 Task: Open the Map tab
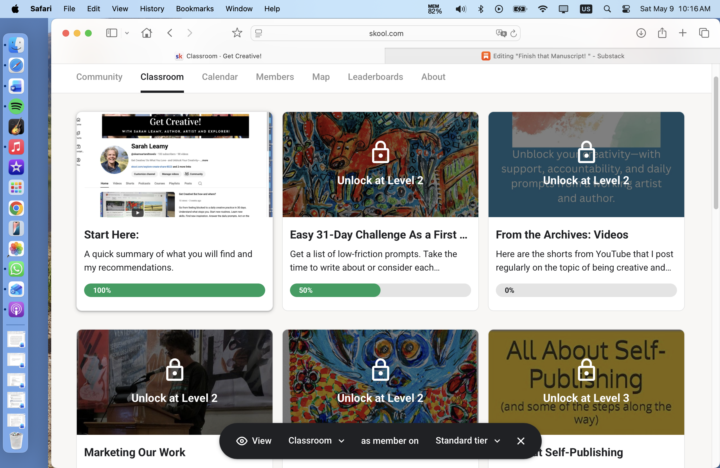tap(321, 77)
